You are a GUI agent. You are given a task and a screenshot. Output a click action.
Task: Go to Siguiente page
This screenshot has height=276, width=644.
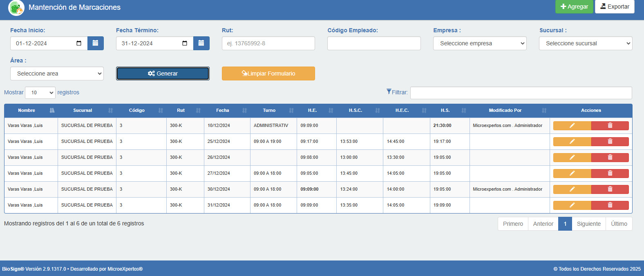(x=589, y=224)
